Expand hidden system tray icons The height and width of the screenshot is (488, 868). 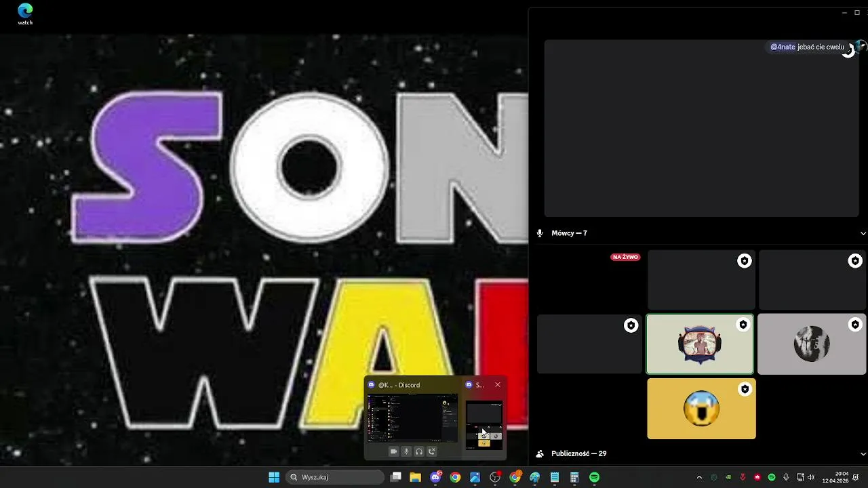[699, 477]
